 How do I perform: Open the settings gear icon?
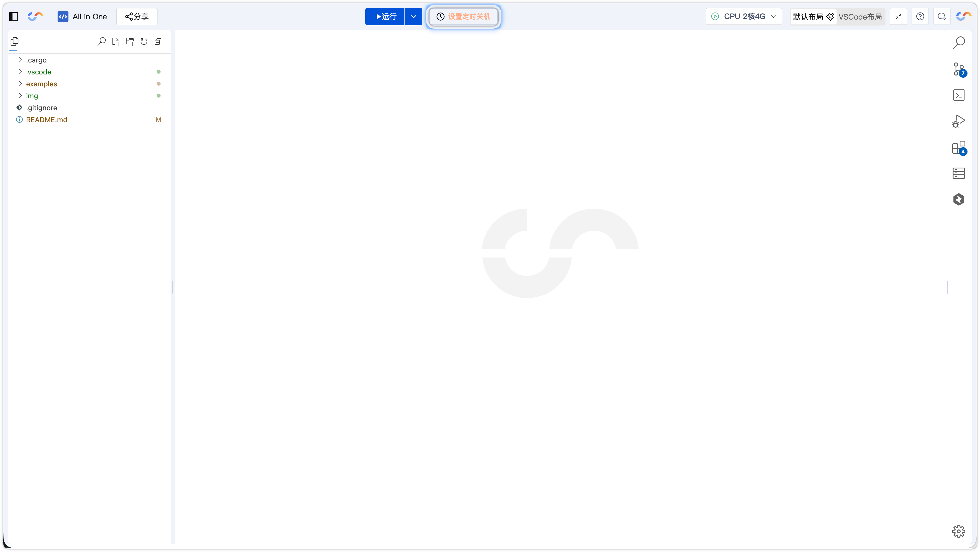[x=959, y=531]
